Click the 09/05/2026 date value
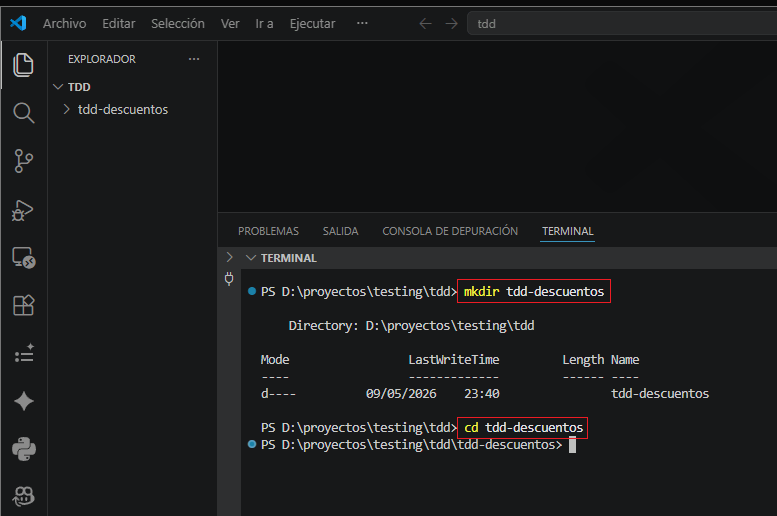This screenshot has height=516, width=777. click(401, 394)
